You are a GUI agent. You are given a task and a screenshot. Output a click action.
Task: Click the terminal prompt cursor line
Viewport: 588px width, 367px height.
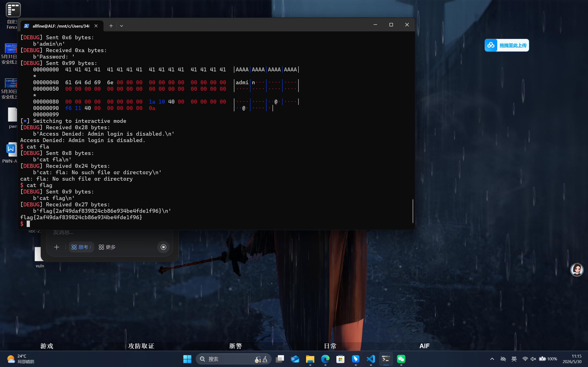click(x=25, y=224)
